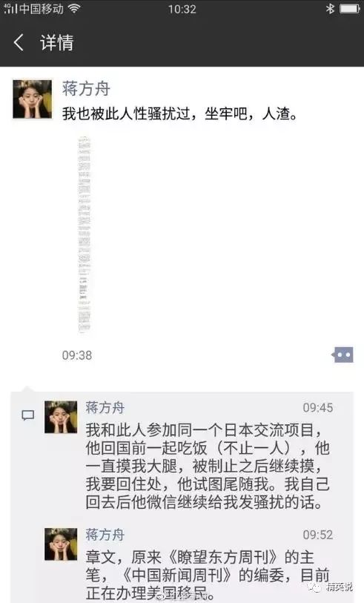
Task: Tap 蒋方舟 name on the 09:45 comment
Action: pos(105,407)
